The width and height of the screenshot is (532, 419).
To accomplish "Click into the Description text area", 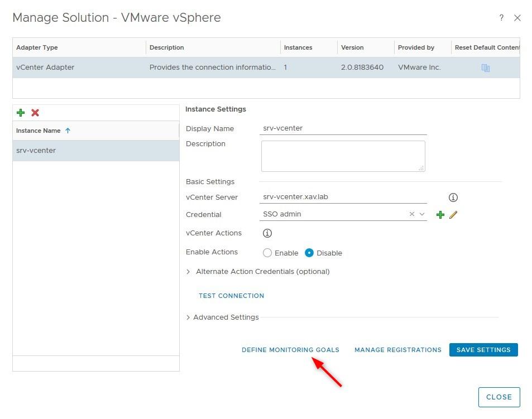I will [x=343, y=156].
